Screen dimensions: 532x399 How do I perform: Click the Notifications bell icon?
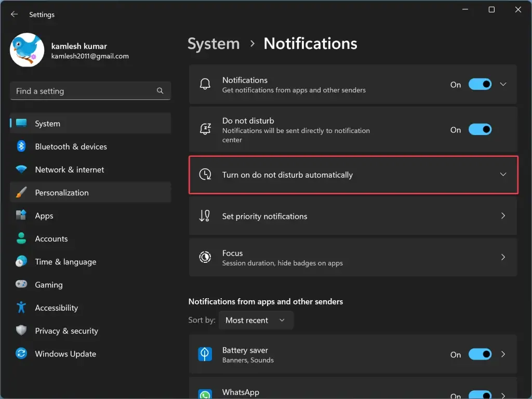pos(205,84)
